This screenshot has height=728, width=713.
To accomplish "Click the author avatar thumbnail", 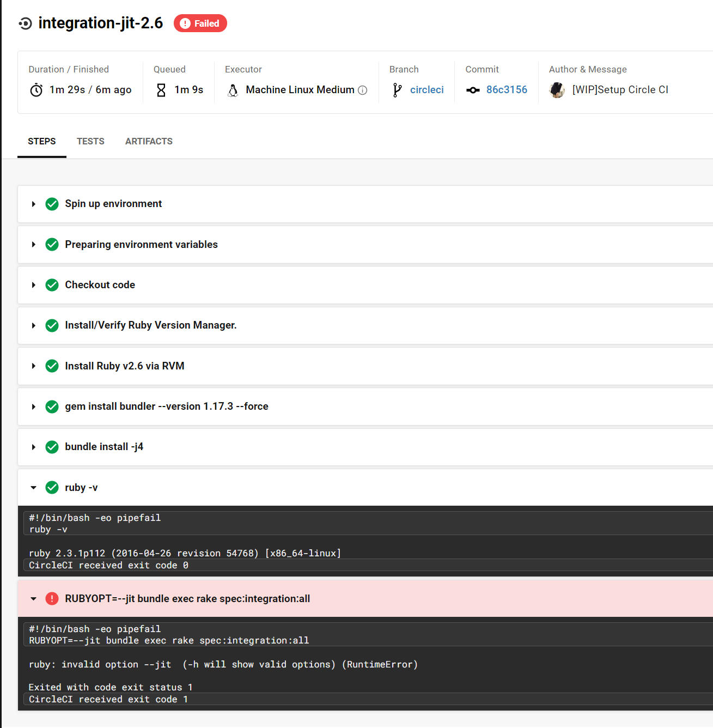I will click(x=557, y=90).
